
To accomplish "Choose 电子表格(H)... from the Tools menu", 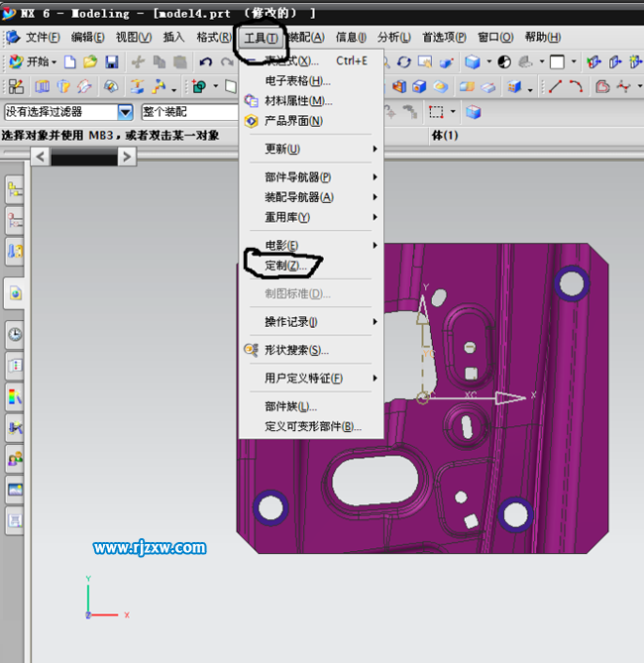I will coord(311,80).
